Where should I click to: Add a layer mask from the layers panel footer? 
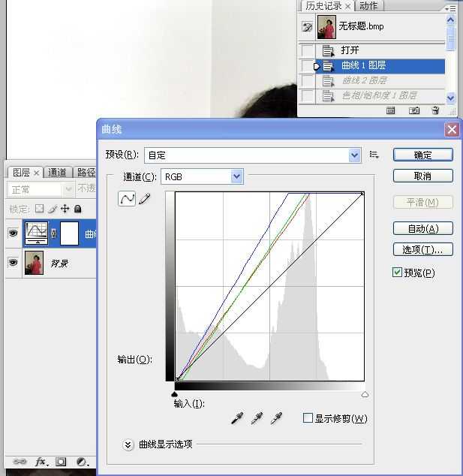[x=60, y=462]
